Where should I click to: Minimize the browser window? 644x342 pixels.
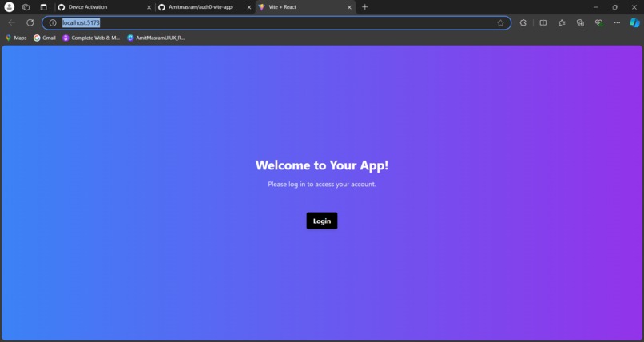click(x=595, y=7)
